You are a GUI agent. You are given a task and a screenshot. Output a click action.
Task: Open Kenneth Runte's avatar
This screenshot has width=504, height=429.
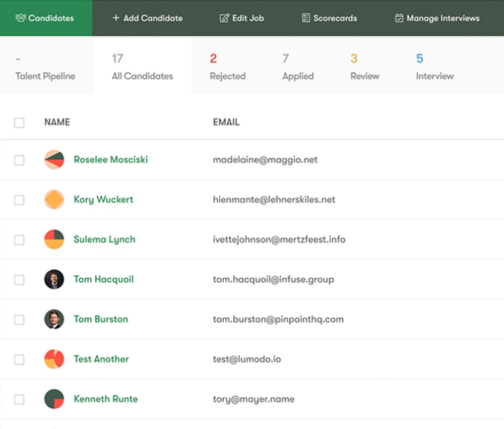point(54,399)
